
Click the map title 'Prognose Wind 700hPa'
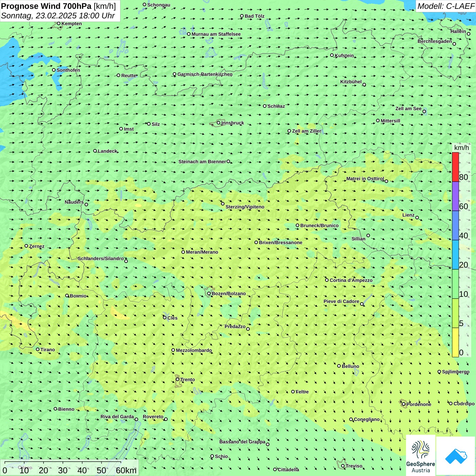[x=46, y=6]
